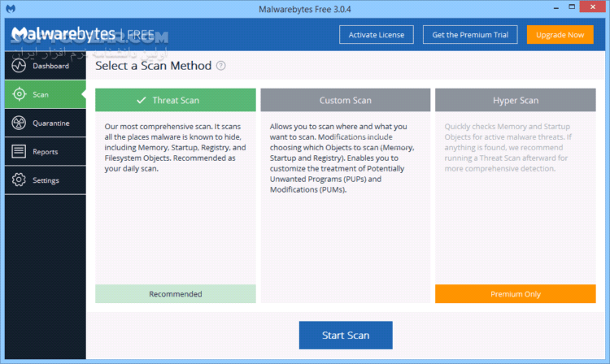Click the Settings gear icon
This screenshot has width=610, height=364.
19,180
